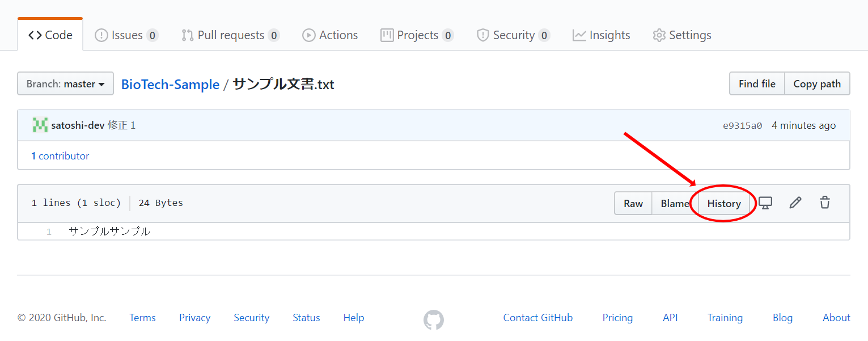The width and height of the screenshot is (868, 341).
Task: Click the 4 minutes ago timestamp
Action: 803,125
